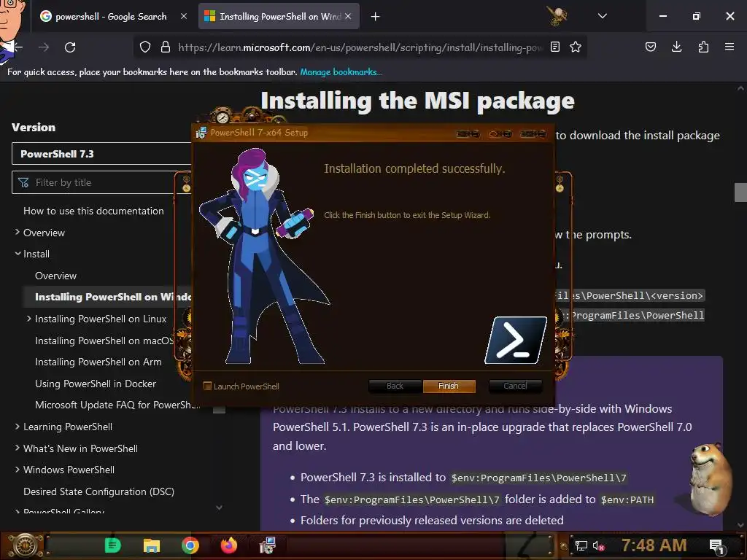Open the steampunk Start button

[26, 545]
